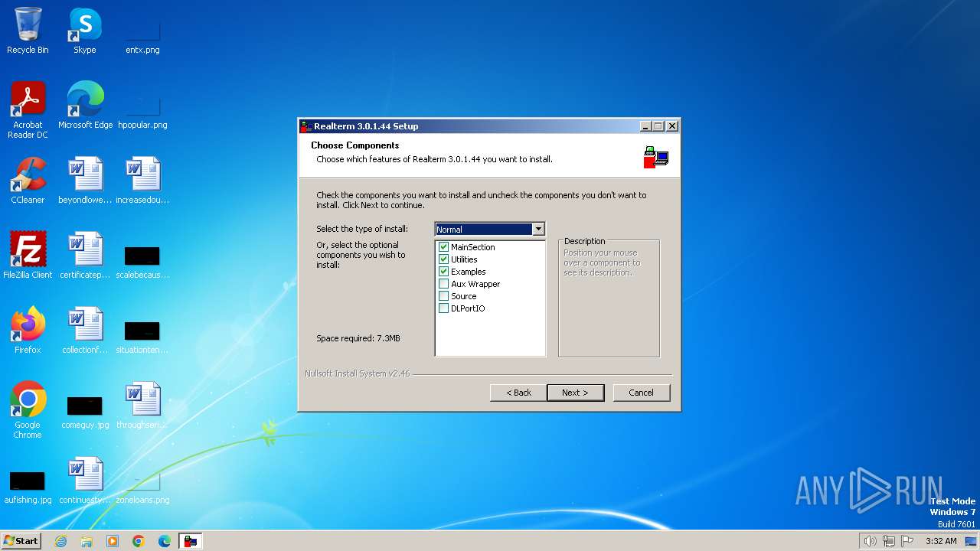Select the increasedou Word document icon
Screen dimensions: 980x551
[142, 181]
